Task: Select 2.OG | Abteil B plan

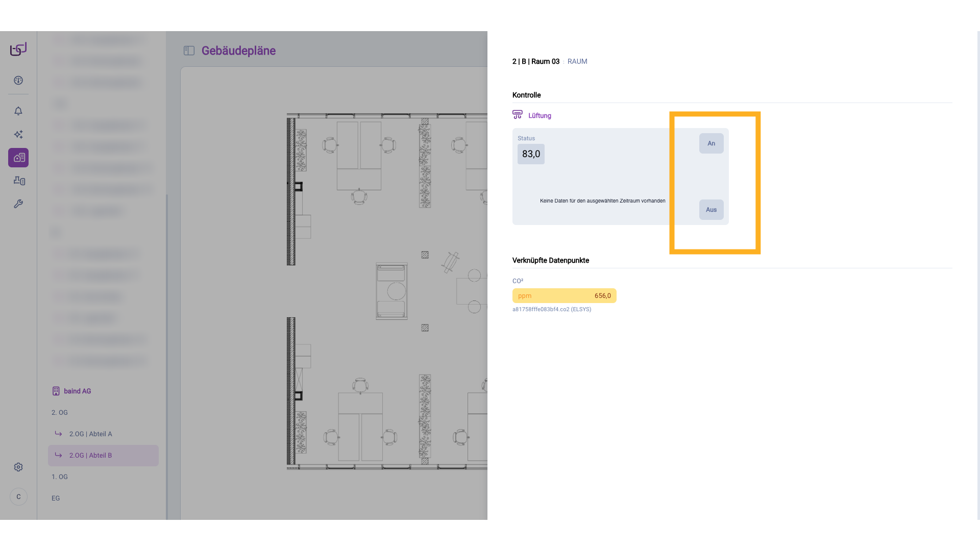Action: coord(90,456)
